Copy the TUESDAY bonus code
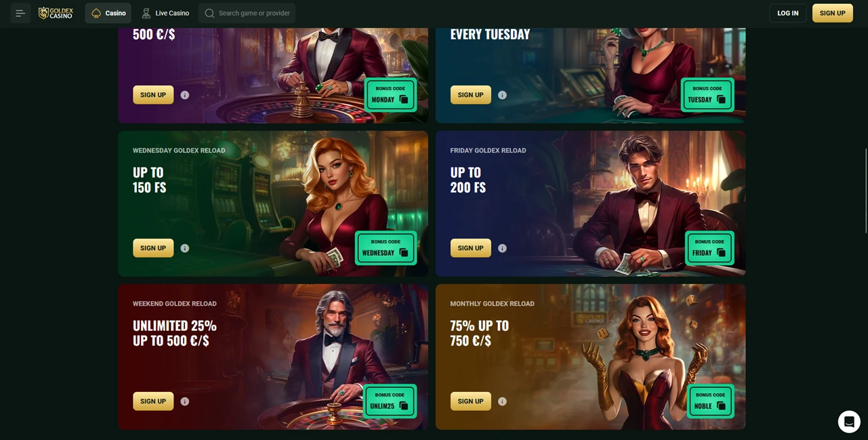Viewport: 868px width, 440px height. click(x=721, y=100)
